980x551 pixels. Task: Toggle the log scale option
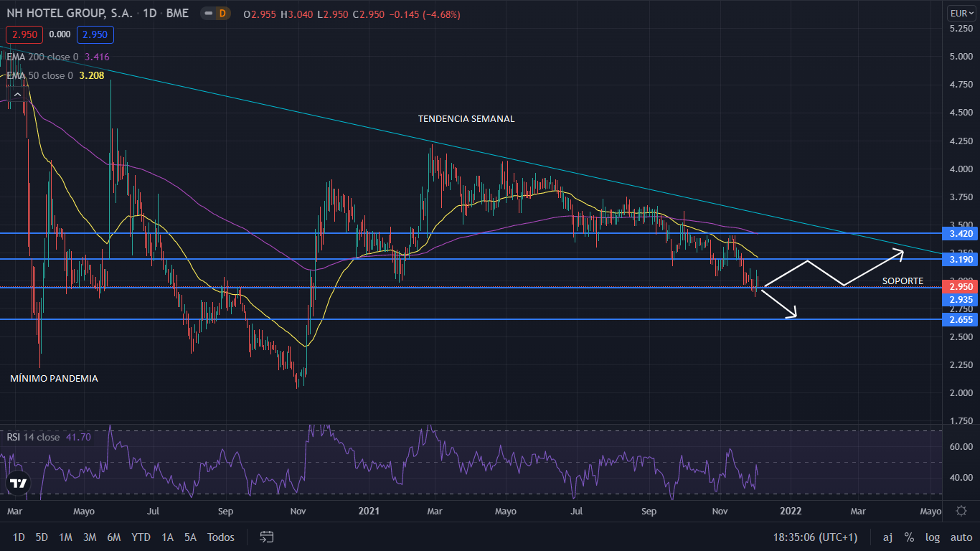(932, 537)
